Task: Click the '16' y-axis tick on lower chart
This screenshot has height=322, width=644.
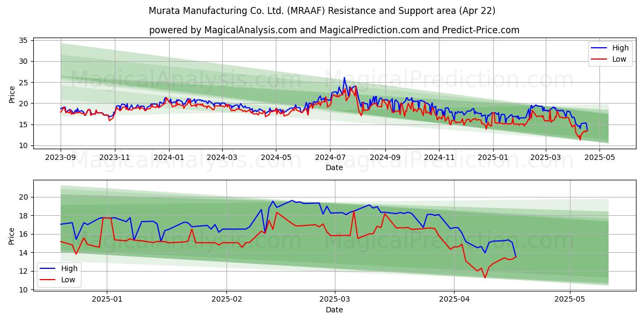Action: pos(24,234)
